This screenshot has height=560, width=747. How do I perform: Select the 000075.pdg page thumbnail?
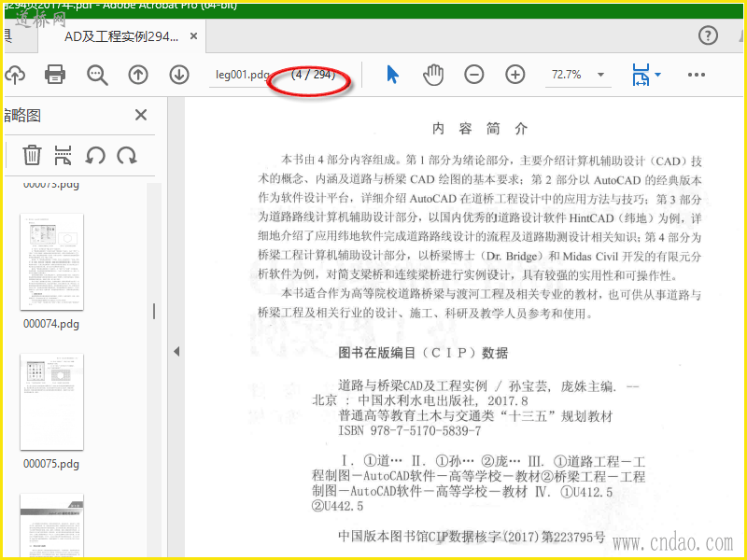[51, 402]
